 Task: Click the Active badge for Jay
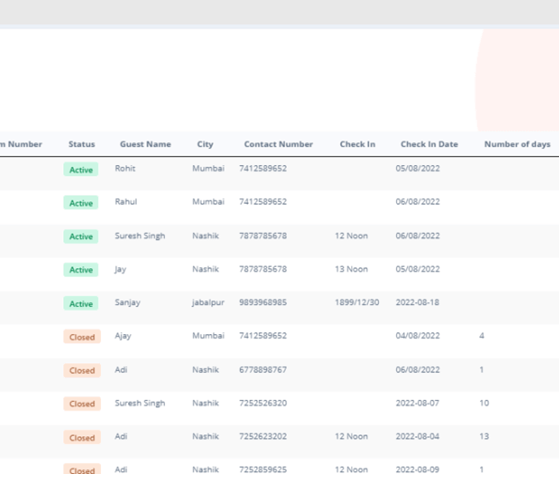tap(81, 269)
